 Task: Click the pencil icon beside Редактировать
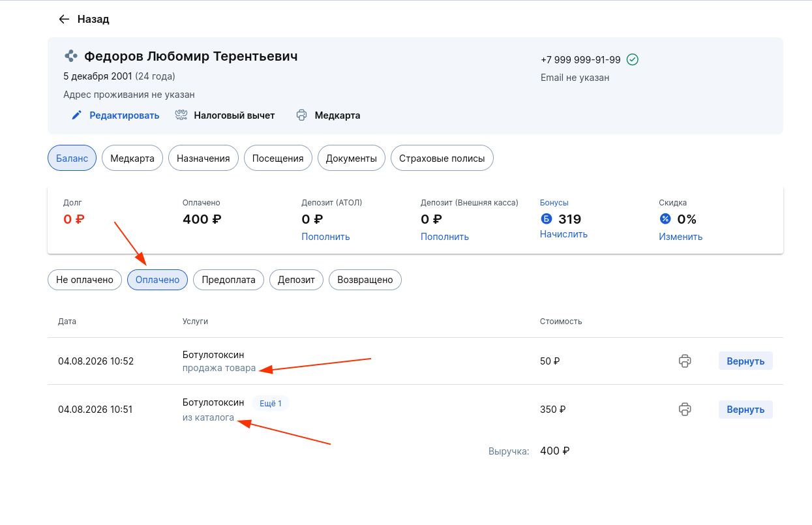pyautogui.click(x=77, y=115)
